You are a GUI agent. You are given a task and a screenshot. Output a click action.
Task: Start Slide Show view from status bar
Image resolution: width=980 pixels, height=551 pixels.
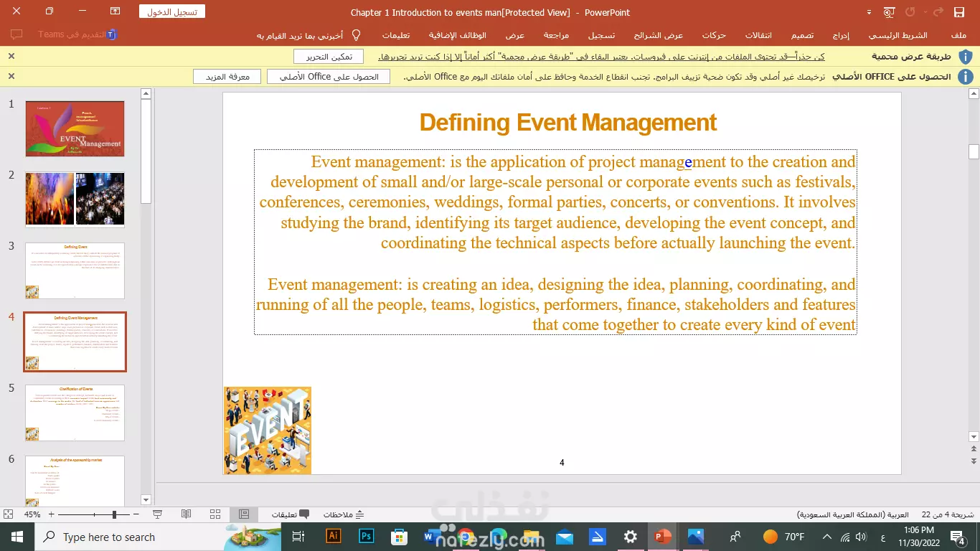click(x=158, y=514)
